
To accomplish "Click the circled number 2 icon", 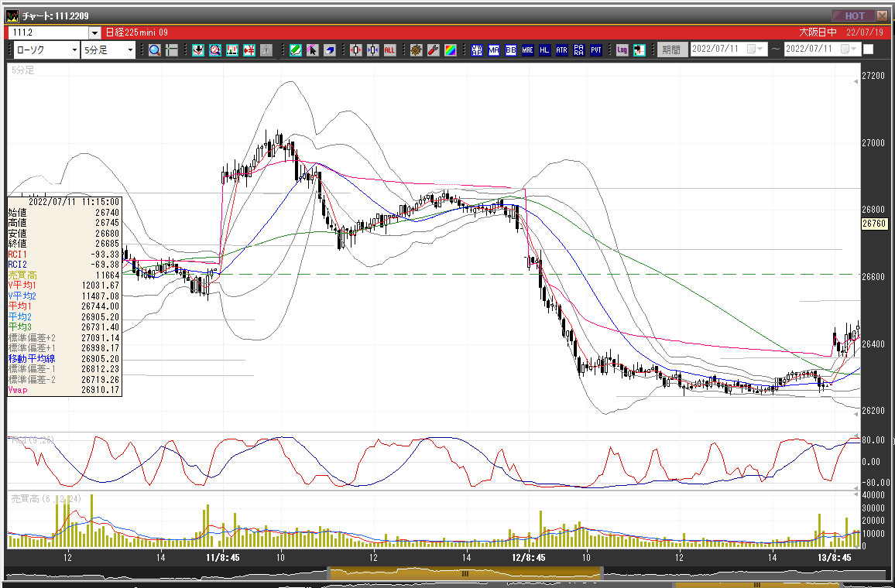I will pos(215,50).
